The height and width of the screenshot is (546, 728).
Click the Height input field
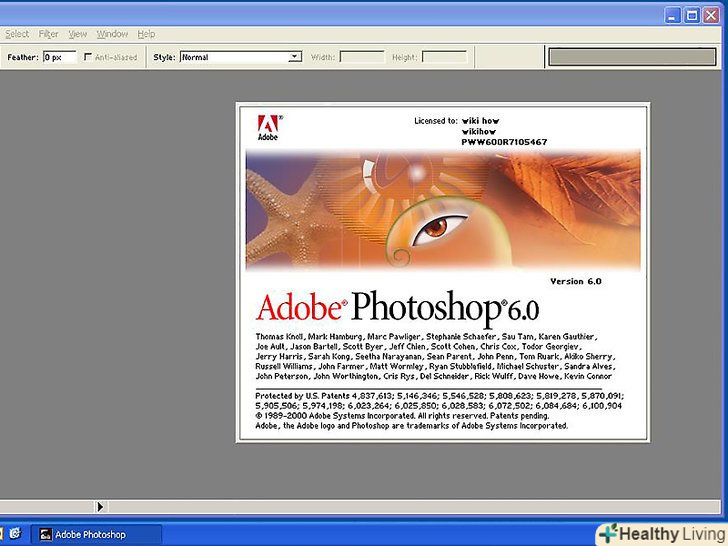tap(444, 57)
